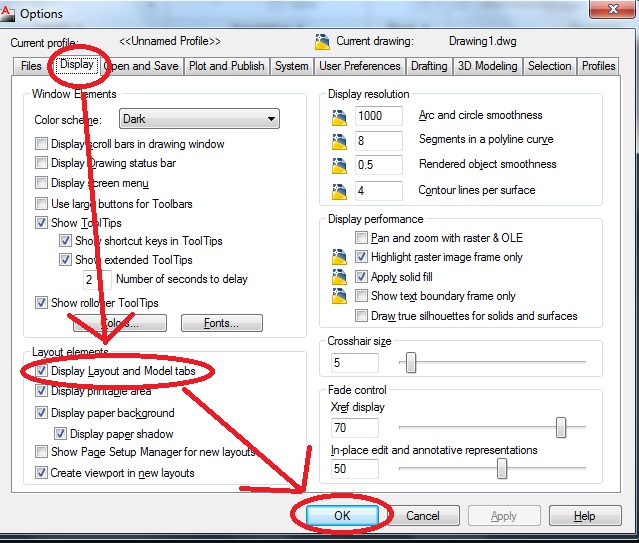The width and height of the screenshot is (639, 543).
Task: Click the Xref display value field
Action: (x=355, y=428)
